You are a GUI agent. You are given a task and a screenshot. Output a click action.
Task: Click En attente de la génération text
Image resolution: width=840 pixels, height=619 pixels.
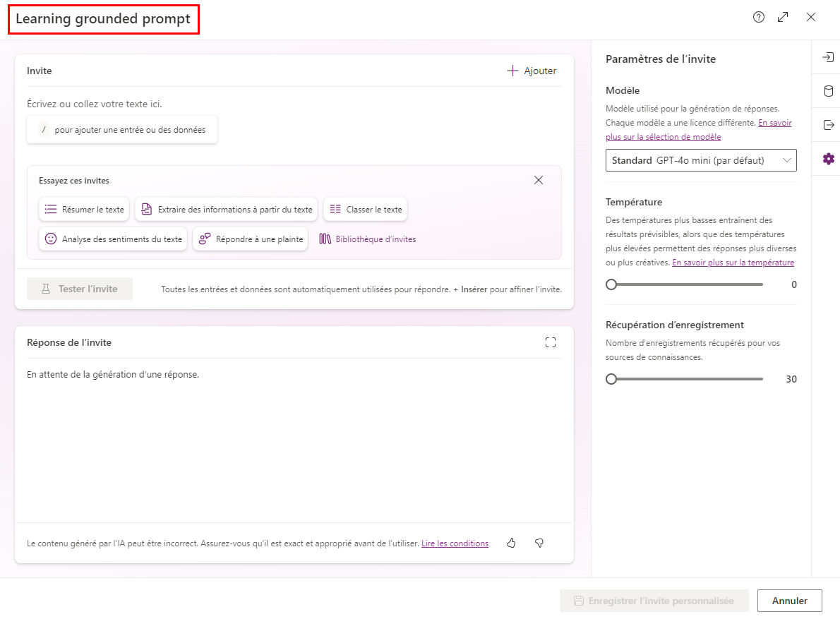(x=113, y=374)
